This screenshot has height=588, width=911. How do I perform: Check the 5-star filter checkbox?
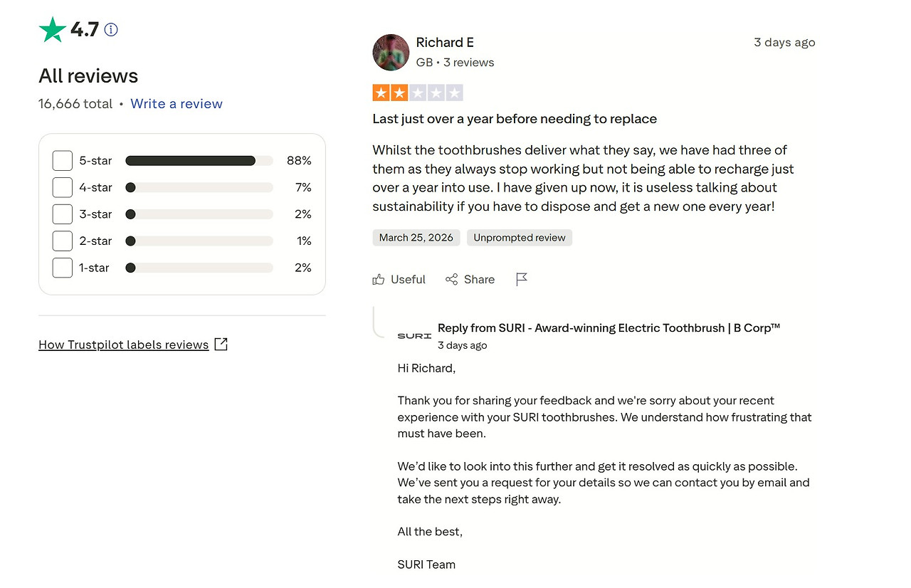63,161
